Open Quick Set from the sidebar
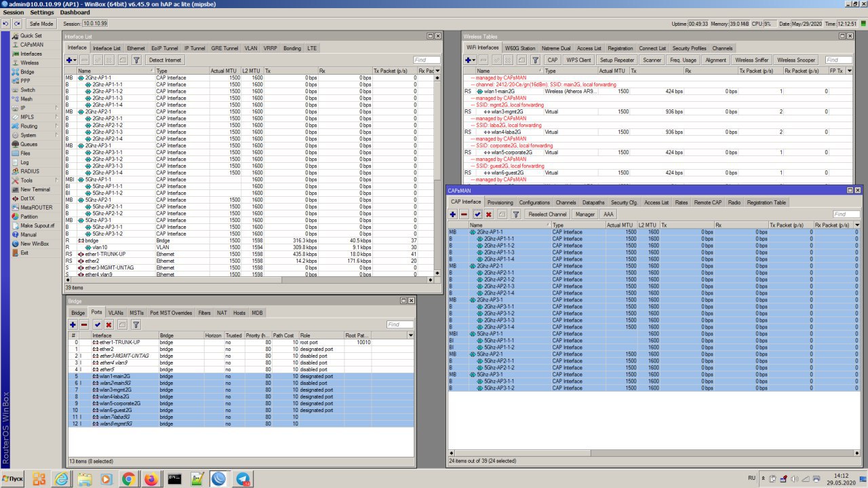Screen dimensions: 868x488 click(x=31, y=35)
